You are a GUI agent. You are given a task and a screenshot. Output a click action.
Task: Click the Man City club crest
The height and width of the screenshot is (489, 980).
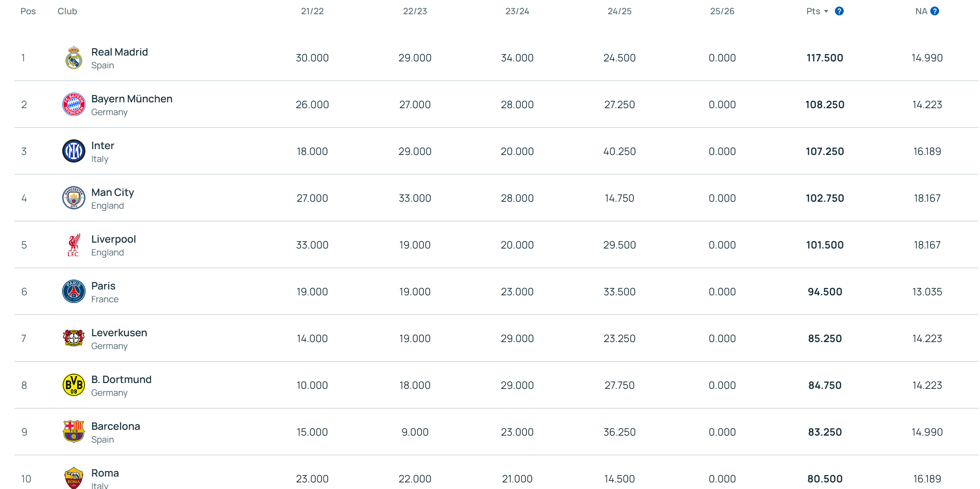(x=73, y=198)
